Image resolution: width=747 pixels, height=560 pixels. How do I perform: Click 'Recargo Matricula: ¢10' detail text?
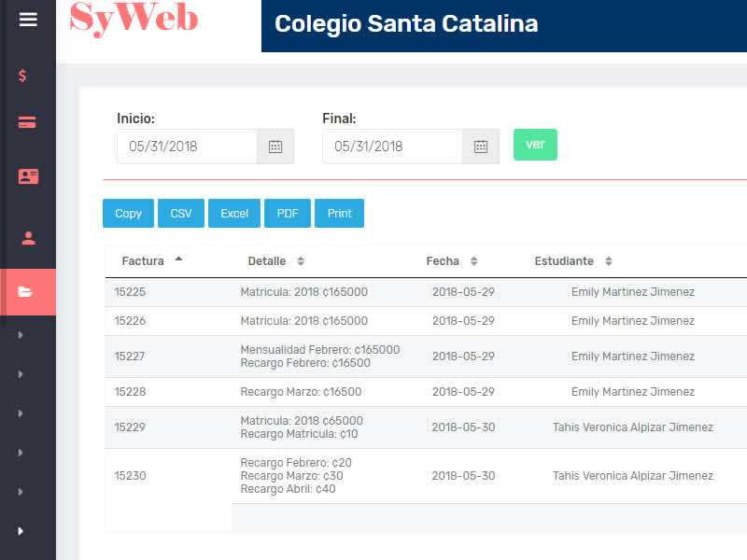pyautogui.click(x=299, y=434)
